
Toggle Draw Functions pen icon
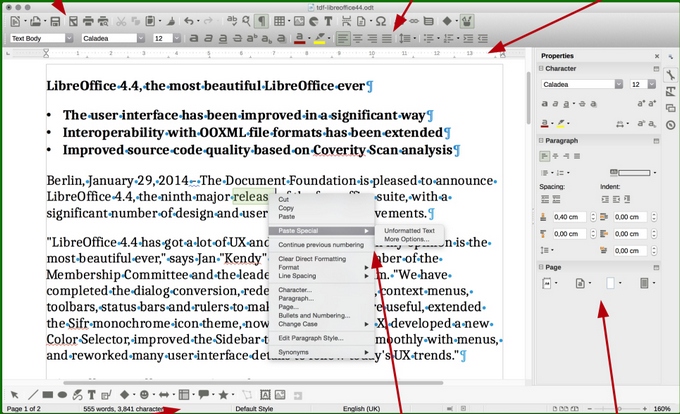point(468,21)
